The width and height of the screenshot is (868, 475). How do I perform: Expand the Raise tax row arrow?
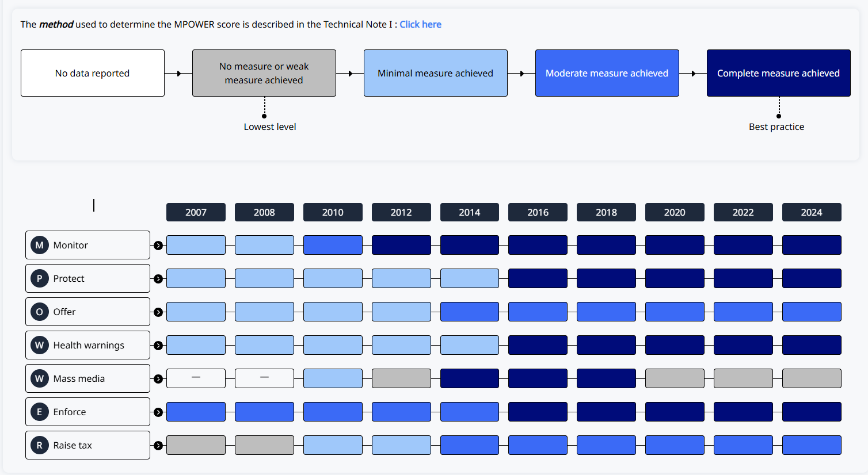pyautogui.click(x=158, y=446)
